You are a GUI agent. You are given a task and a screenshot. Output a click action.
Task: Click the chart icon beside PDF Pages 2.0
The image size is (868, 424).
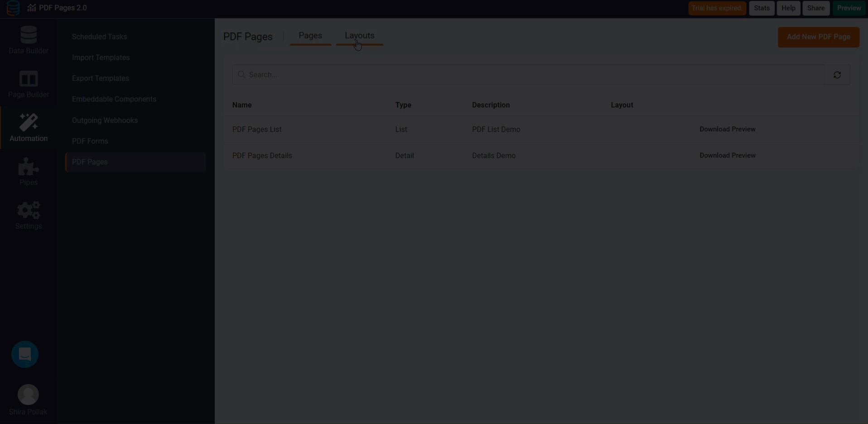point(31,8)
